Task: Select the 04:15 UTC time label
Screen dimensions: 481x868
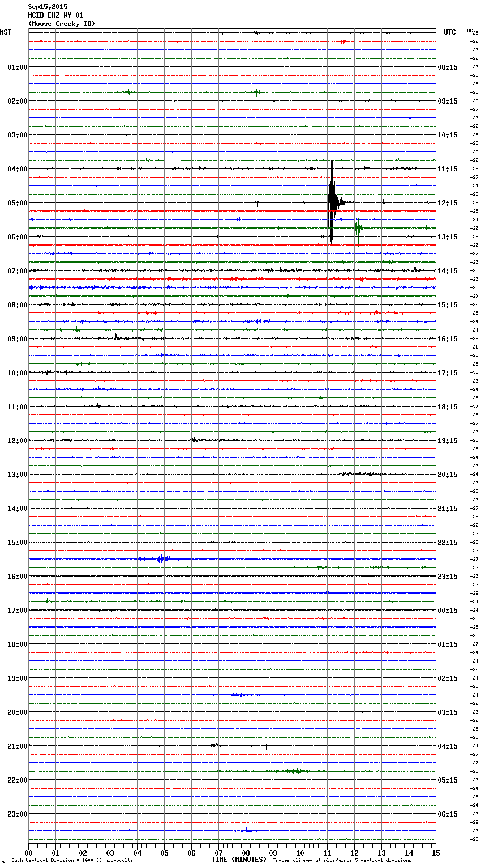Action: 448,746
